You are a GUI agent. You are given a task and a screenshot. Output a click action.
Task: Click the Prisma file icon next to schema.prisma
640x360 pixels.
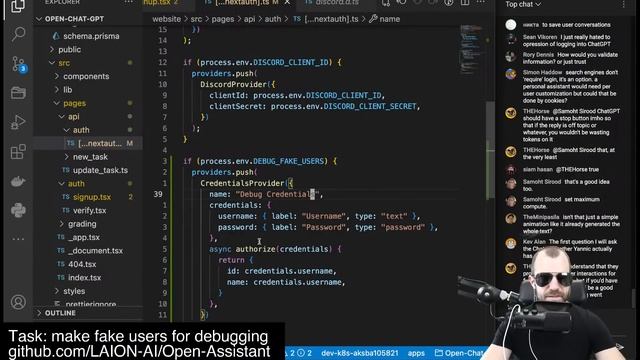click(56, 36)
